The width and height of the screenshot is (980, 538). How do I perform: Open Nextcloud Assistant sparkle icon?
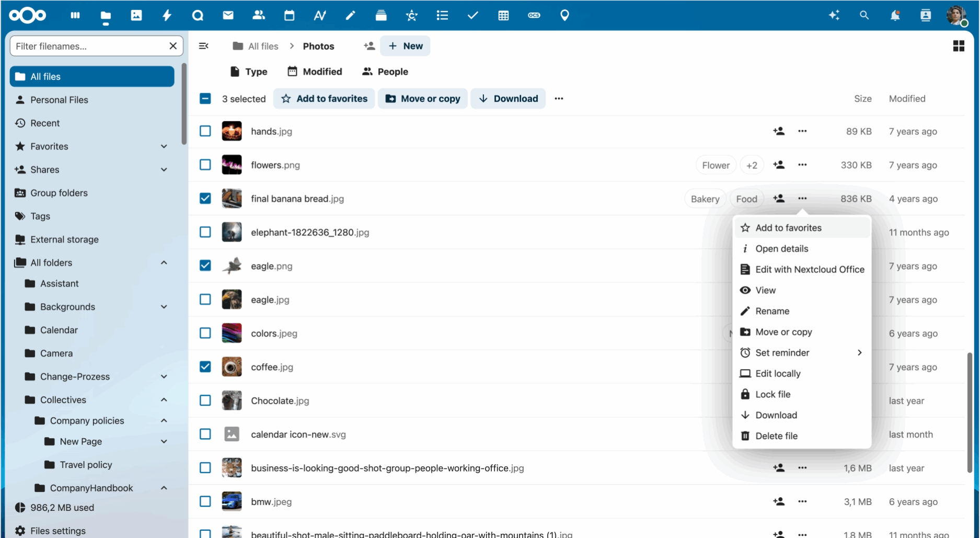[x=834, y=15]
